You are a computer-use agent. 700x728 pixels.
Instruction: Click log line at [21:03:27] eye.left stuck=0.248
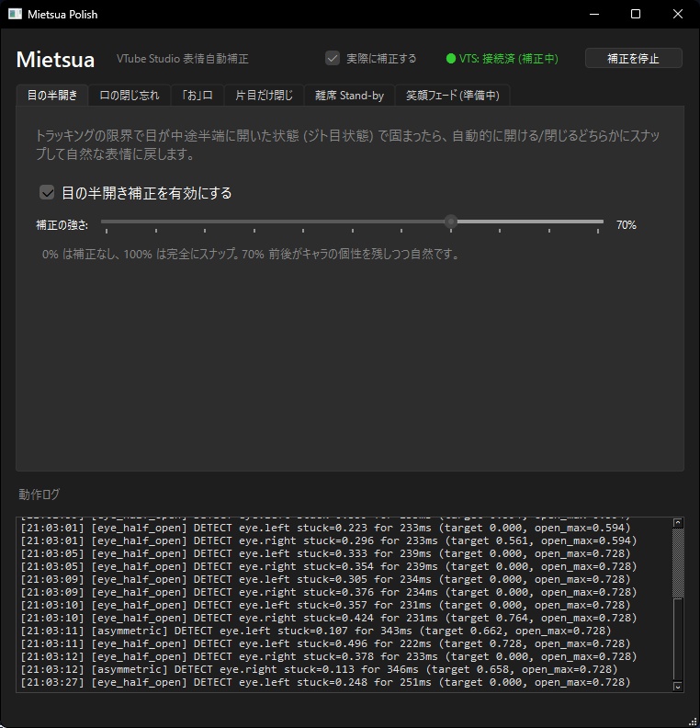click(325, 682)
